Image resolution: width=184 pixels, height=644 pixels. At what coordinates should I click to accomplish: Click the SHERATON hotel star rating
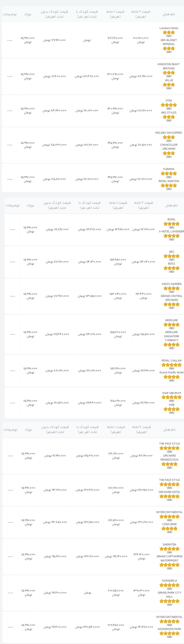tap(170, 549)
